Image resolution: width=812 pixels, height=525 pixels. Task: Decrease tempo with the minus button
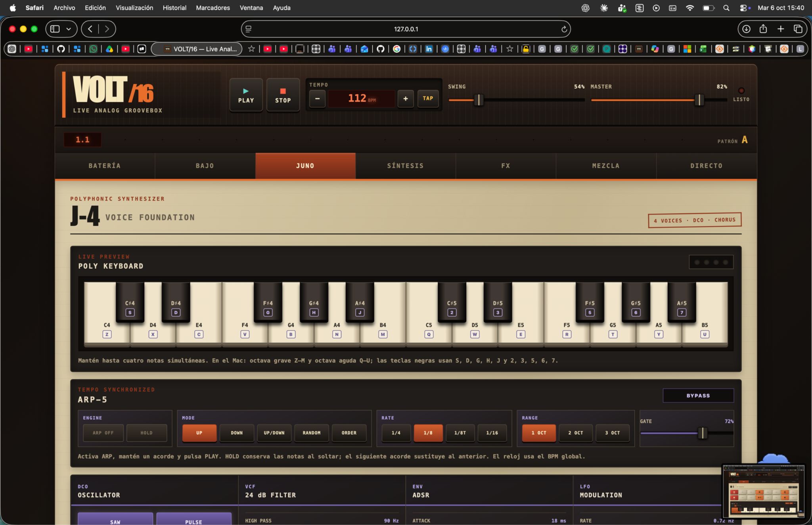(x=317, y=99)
